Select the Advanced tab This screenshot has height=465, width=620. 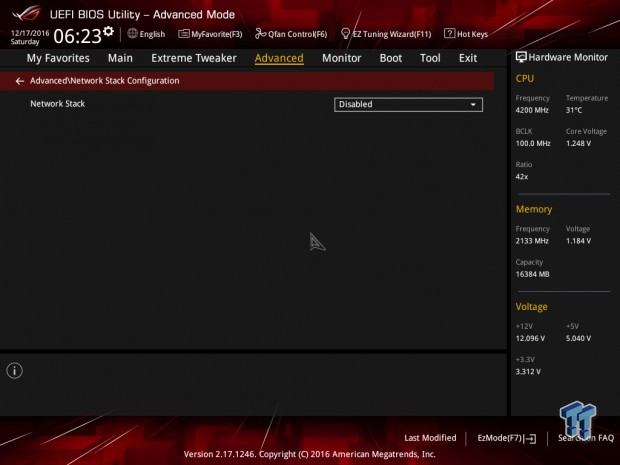(x=279, y=58)
